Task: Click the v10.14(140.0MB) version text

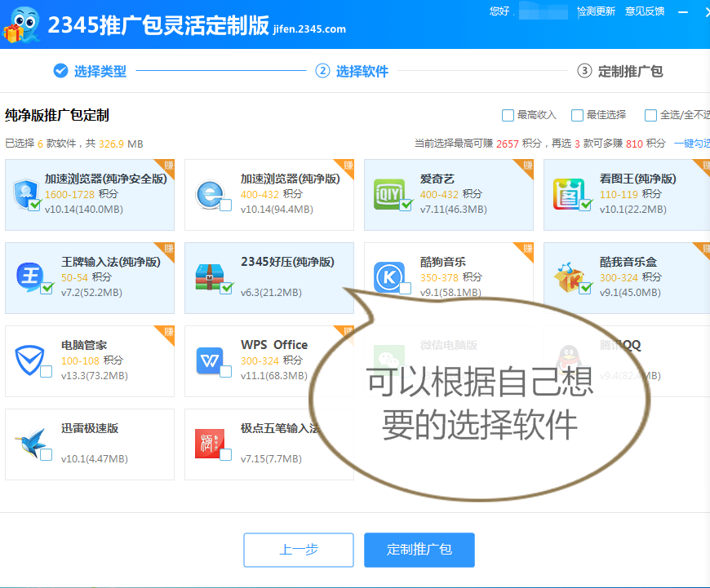Action: click(x=84, y=209)
